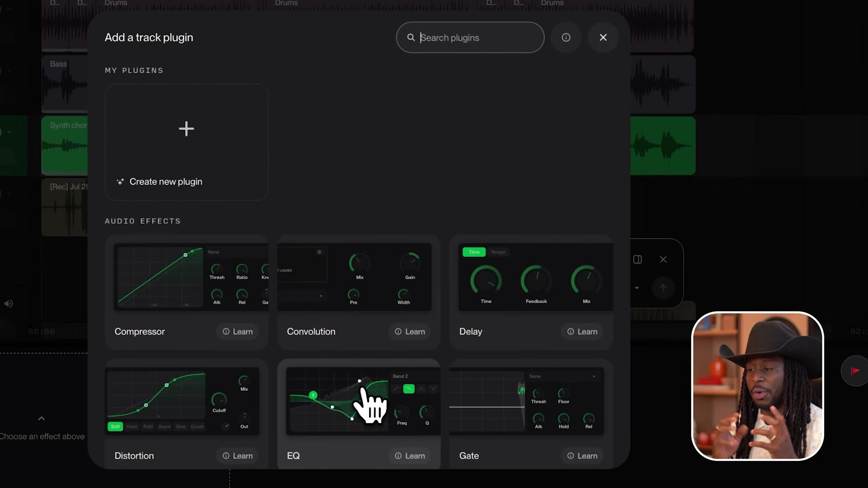The image size is (868, 488).
Task: Click the sparkle icon beside Create new plugin
Action: [x=120, y=182]
